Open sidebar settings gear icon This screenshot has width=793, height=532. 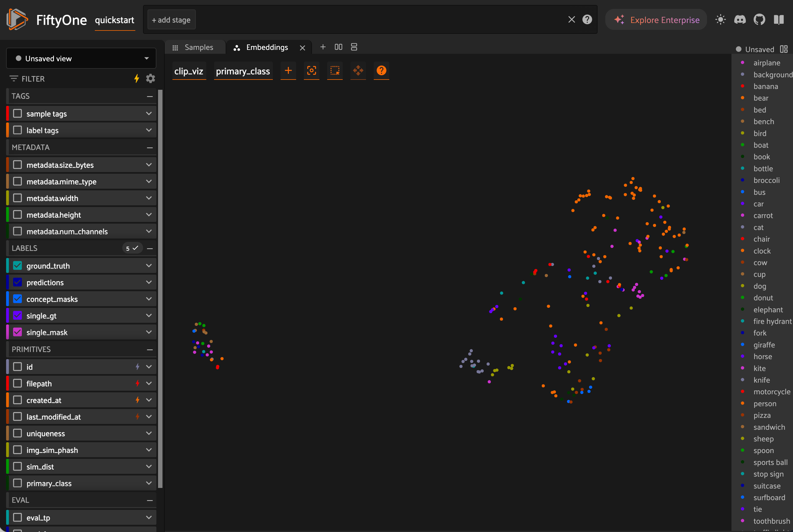tap(150, 79)
